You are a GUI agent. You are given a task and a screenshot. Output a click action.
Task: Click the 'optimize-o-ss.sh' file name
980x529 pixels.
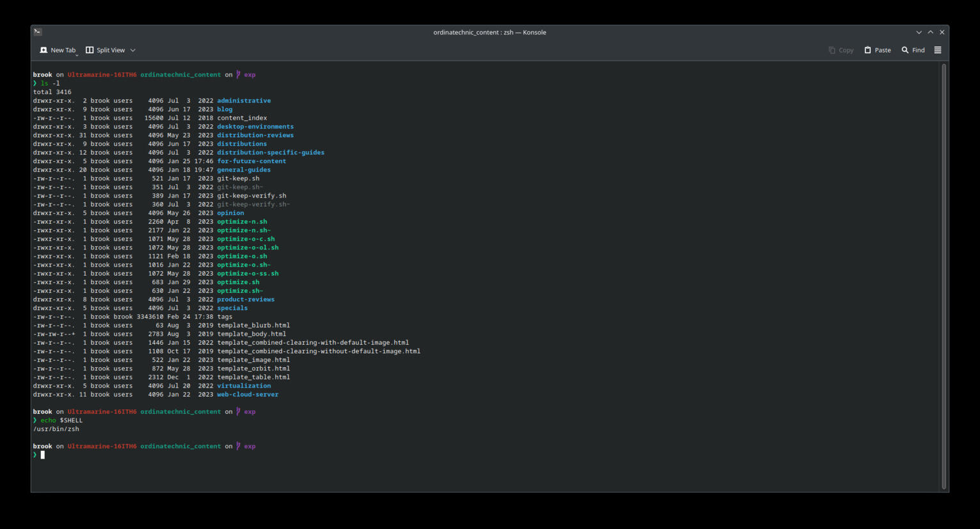point(248,273)
